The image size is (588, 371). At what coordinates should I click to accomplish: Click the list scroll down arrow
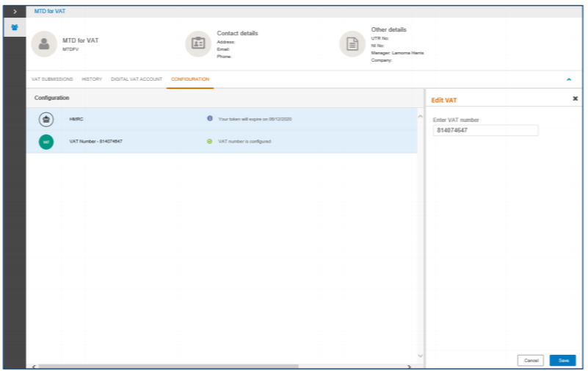pos(421,356)
